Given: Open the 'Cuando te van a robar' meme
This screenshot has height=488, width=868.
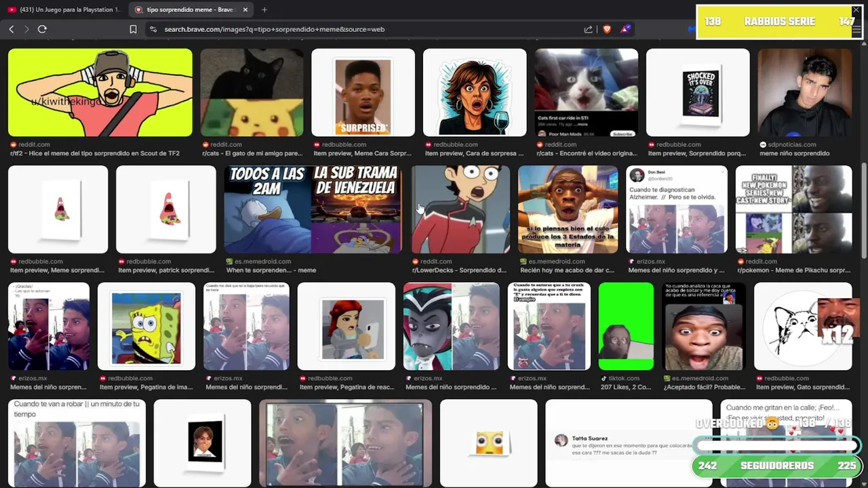Looking at the screenshot, I should pos(77,443).
